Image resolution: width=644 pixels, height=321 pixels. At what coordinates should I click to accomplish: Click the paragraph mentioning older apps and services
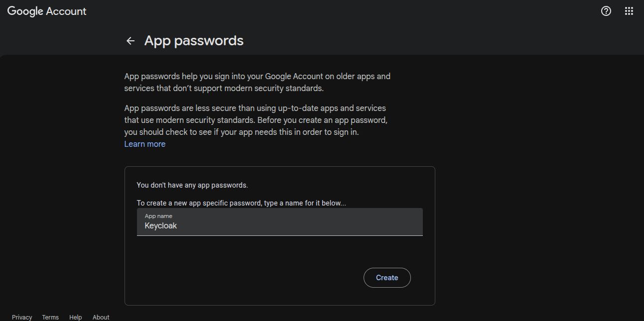coord(257,83)
